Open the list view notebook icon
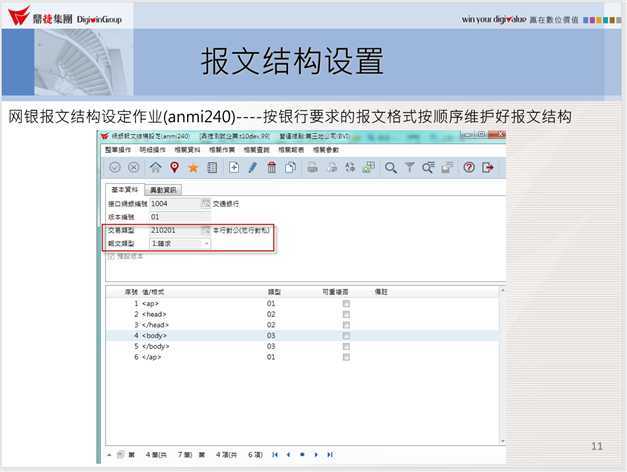The image size is (627, 472). (212, 167)
